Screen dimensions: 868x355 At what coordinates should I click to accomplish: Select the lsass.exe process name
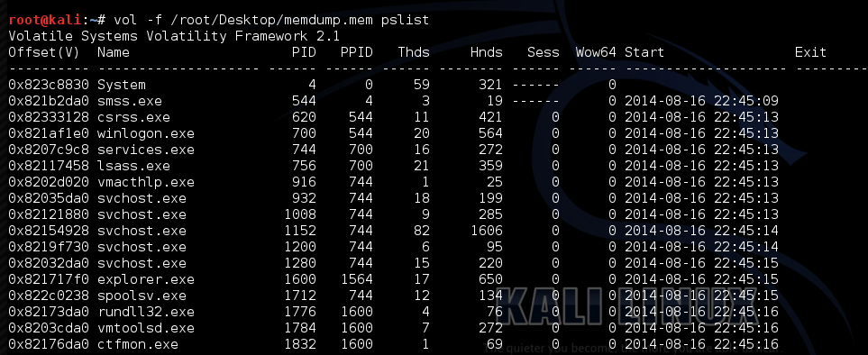[x=133, y=166]
